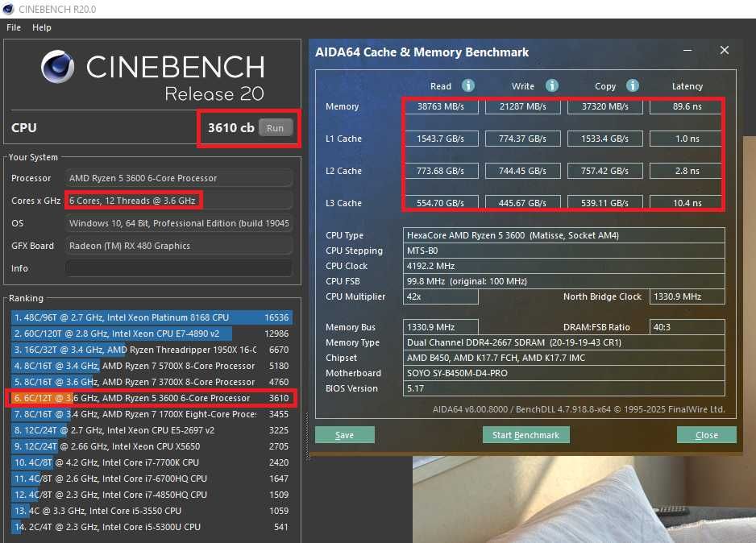
Task: Click CPU Type field HexaCore AMD Ryzen
Action: coord(563,235)
